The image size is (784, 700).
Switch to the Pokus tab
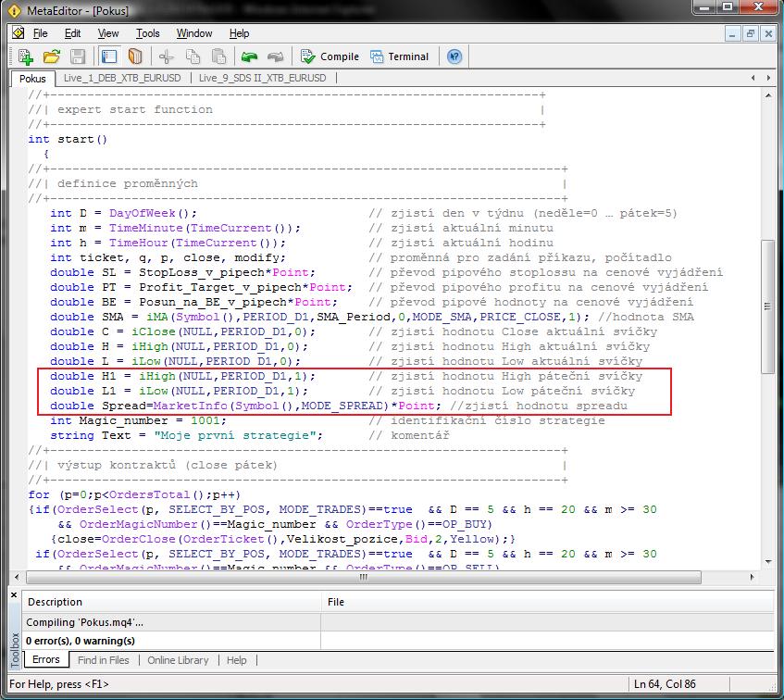point(32,79)
